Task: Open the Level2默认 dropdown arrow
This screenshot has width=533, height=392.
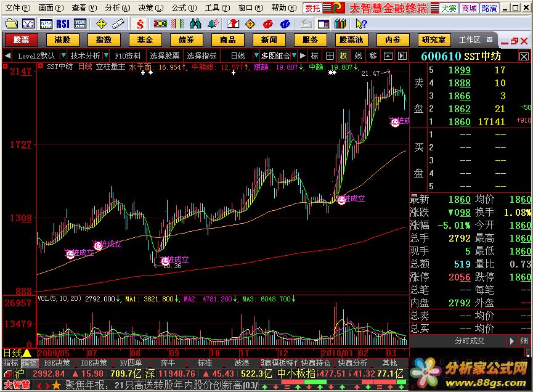Action: click(x=63, y=55)
